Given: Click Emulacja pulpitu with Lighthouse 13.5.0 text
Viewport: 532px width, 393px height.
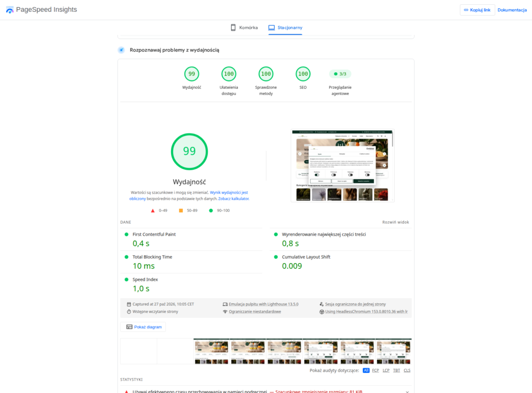Looking at the screenshot, I should pos(263,304).
